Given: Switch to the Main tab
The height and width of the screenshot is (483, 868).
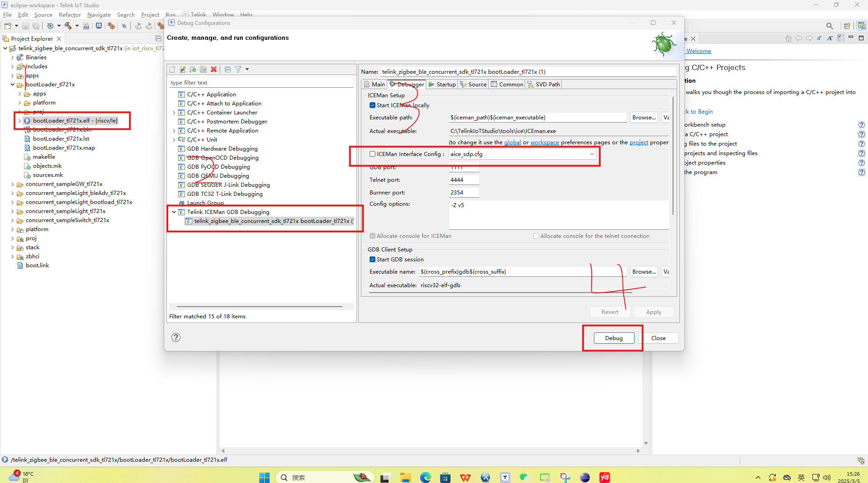Looking at the screenshot, I should click(x=374, y=85).
